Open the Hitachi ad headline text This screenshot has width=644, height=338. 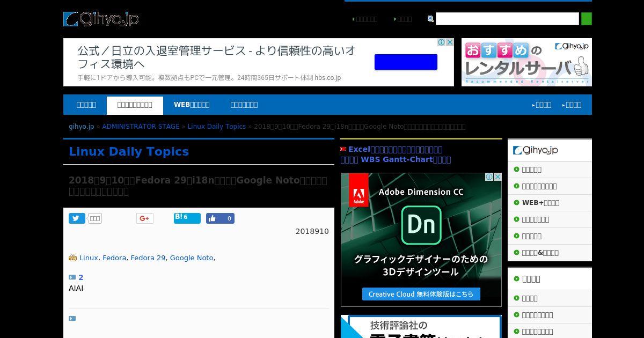[217, 57]
